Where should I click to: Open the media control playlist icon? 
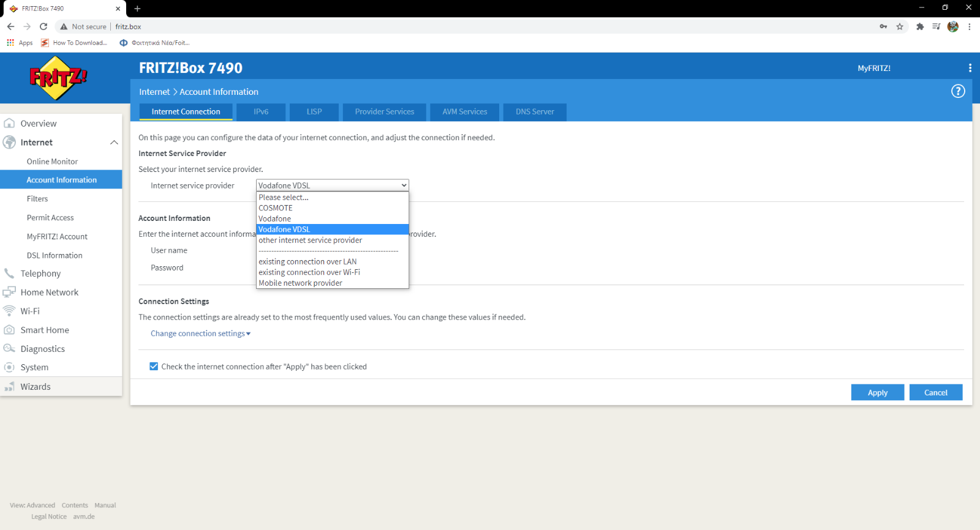click(x=936, y=26)
